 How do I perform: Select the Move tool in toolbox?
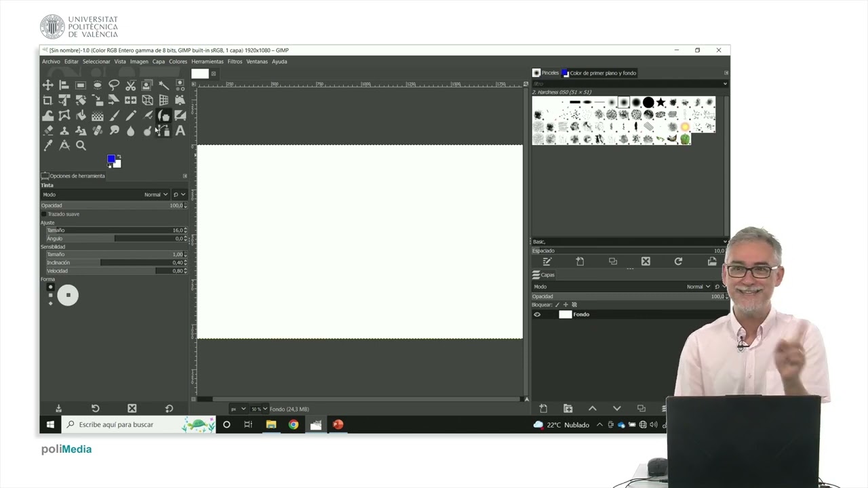(47, 85)
